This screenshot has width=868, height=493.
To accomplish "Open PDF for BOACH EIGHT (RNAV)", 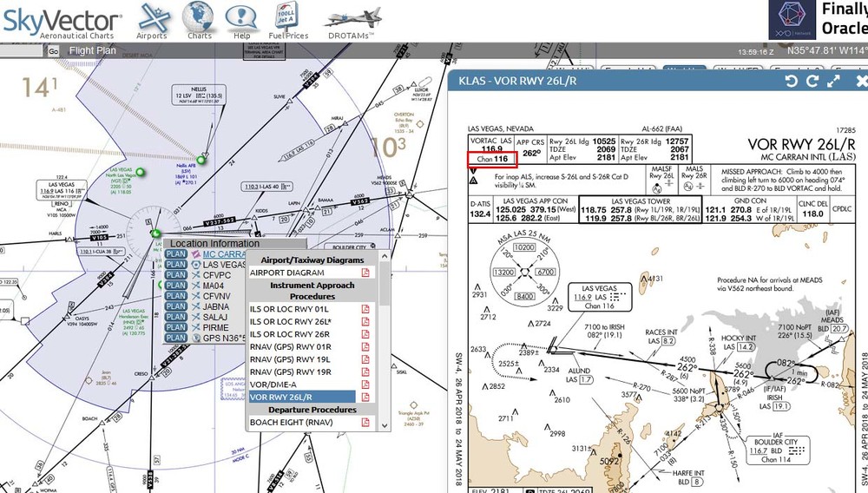I will [x=365, y=422].
